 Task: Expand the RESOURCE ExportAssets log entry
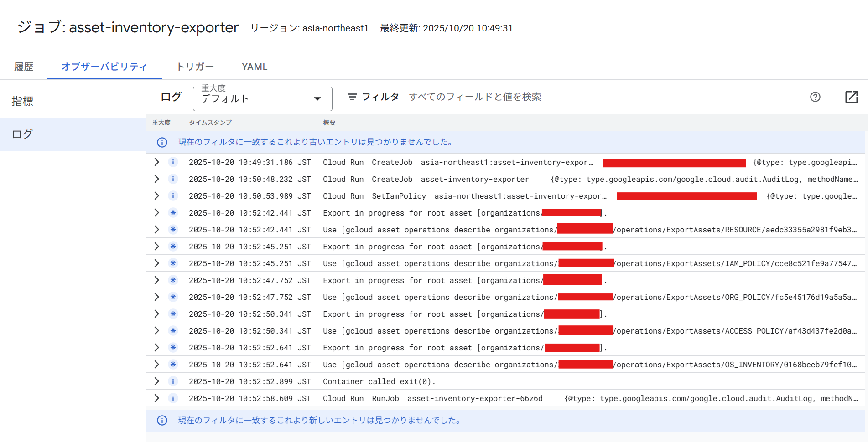pyautogui.click(x=156, y=230)
